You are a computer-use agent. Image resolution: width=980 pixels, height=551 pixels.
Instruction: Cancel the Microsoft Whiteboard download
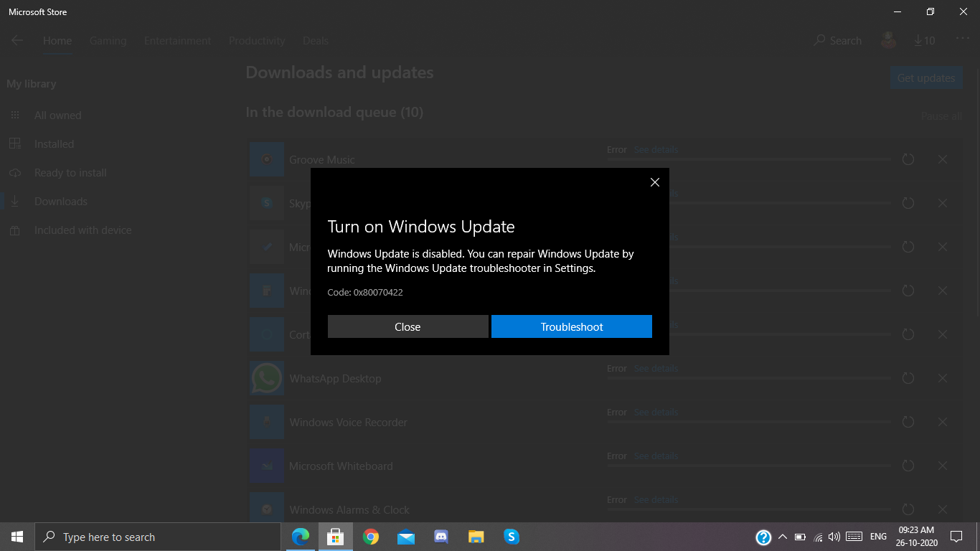[943, 466]
